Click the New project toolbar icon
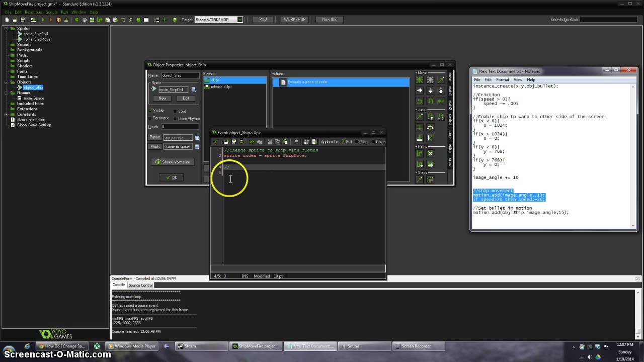Image resolution: width=644 pixels, height=362 pixels. [x=8, y=20]
